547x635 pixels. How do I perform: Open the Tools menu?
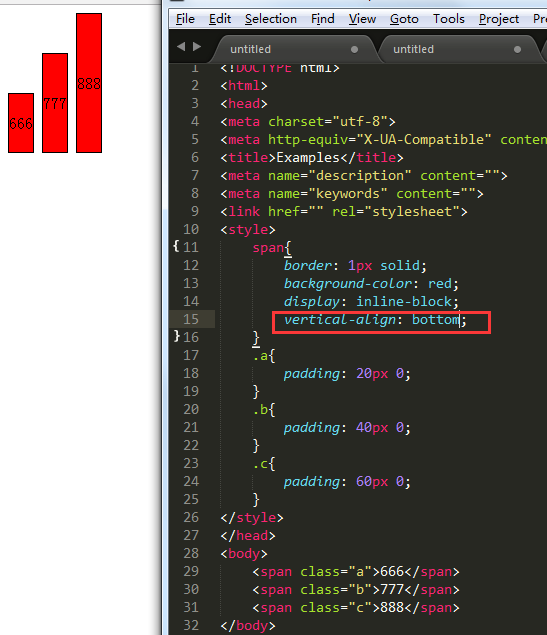coord(449,19)
